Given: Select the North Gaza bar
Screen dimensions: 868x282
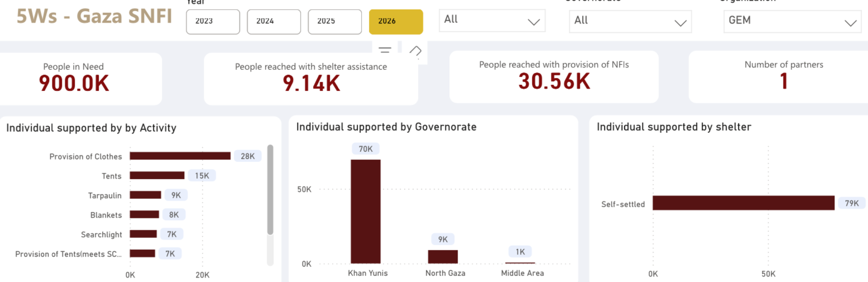Looking at the screenshot, I should pos(443,256).
